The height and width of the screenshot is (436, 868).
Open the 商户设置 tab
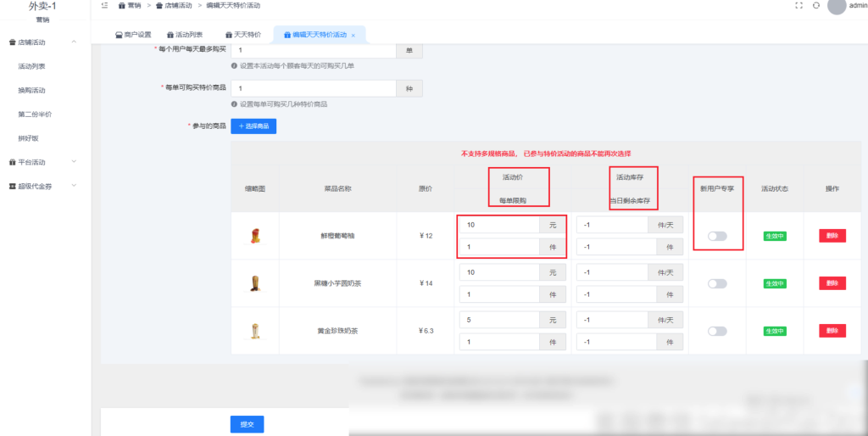click(132, 35)
